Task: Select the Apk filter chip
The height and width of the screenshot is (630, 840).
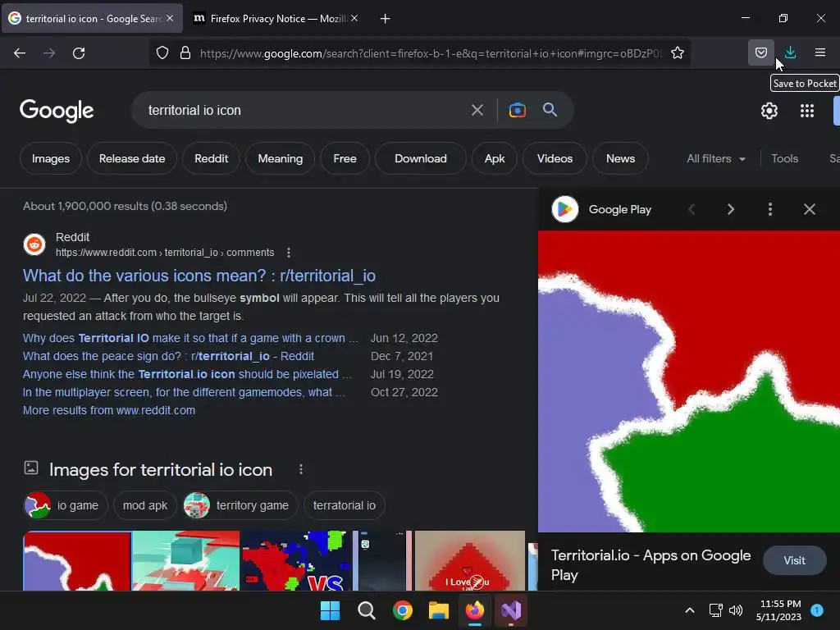Action: [495, 158]
